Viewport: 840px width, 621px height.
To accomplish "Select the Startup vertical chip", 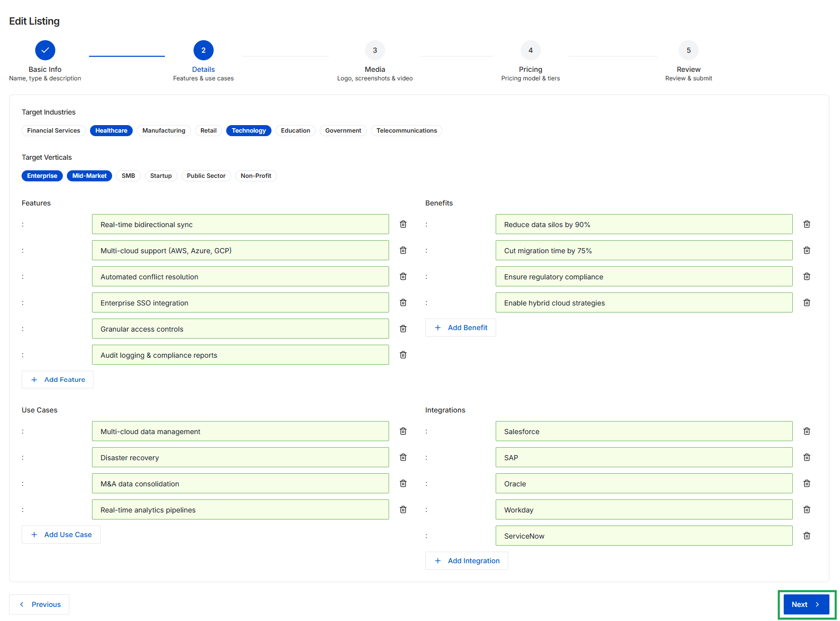I will (x=161, y=176).
